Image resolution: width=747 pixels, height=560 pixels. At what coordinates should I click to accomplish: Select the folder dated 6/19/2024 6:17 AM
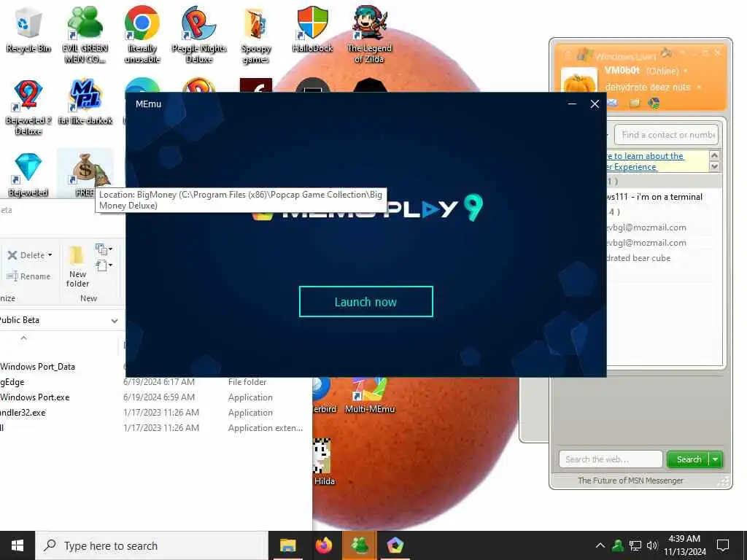[156, 382]
